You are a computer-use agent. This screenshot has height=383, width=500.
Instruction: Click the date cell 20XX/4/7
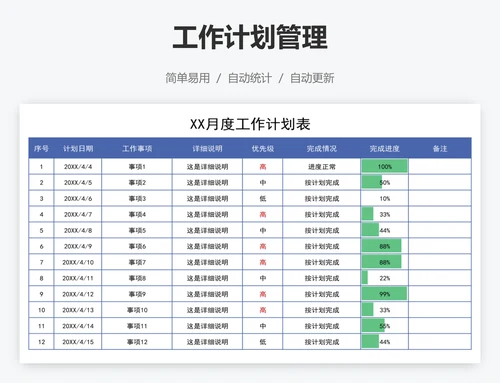78,214
